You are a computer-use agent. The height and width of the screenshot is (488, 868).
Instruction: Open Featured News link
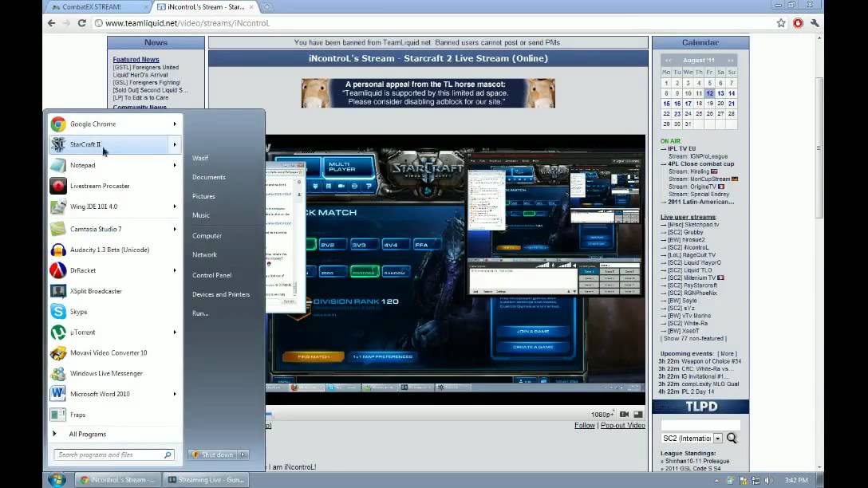[136, 59]
